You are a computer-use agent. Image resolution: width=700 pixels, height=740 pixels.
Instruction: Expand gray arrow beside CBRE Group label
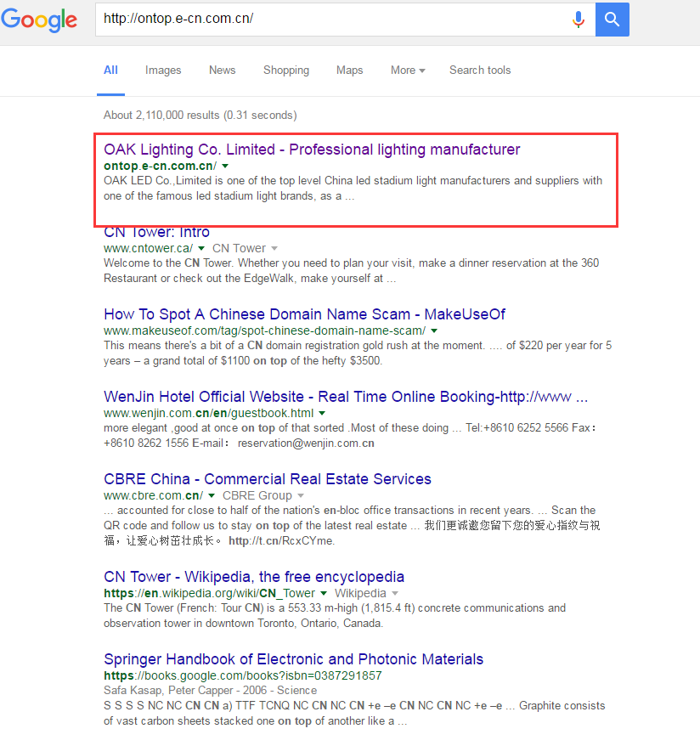click(x=301, y=495)
